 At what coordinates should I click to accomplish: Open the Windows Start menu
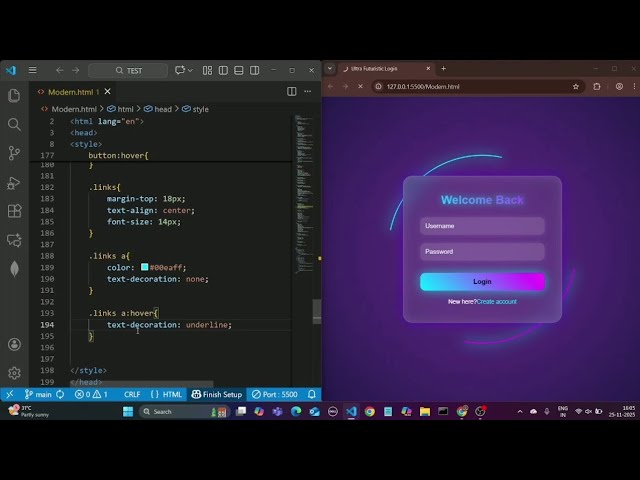pyautogui.click(x=128, y=411)
